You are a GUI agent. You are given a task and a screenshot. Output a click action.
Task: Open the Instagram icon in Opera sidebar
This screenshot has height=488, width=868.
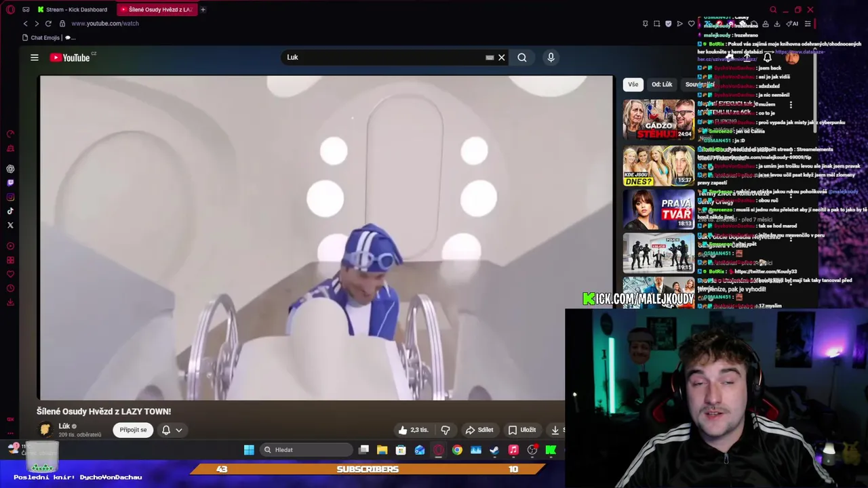tap(10, 197)
